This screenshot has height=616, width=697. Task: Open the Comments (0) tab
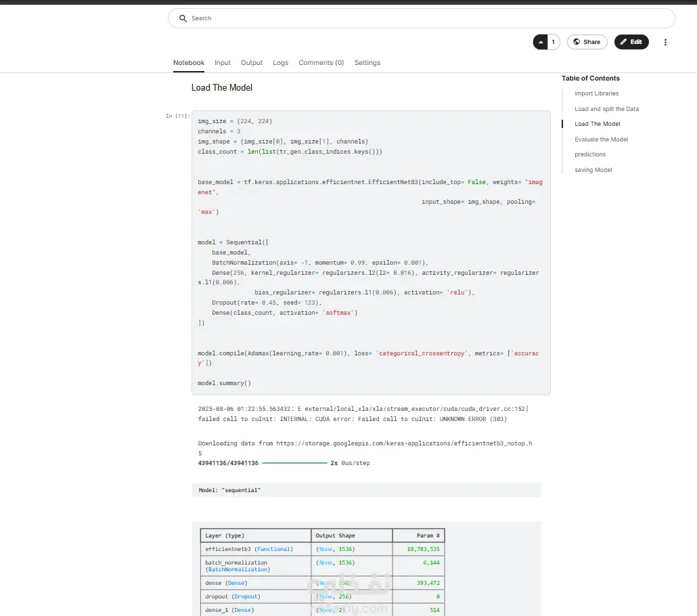tap(321, 63)
